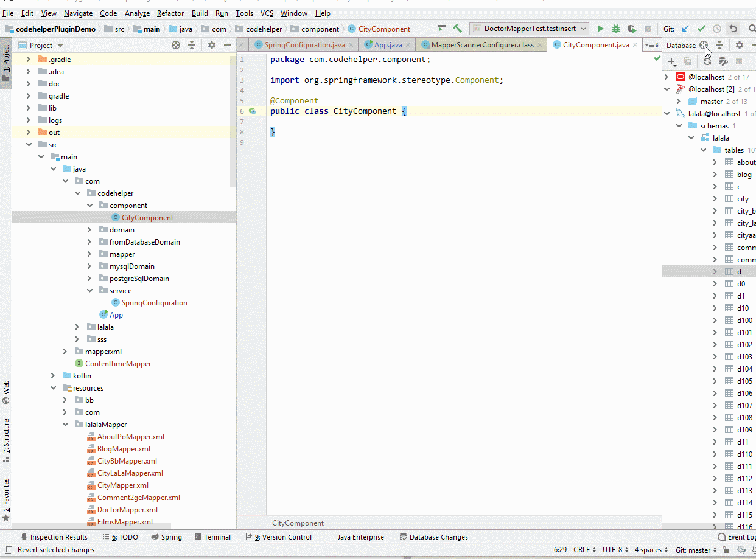Start debugging with the bug icon

(616, 29)
